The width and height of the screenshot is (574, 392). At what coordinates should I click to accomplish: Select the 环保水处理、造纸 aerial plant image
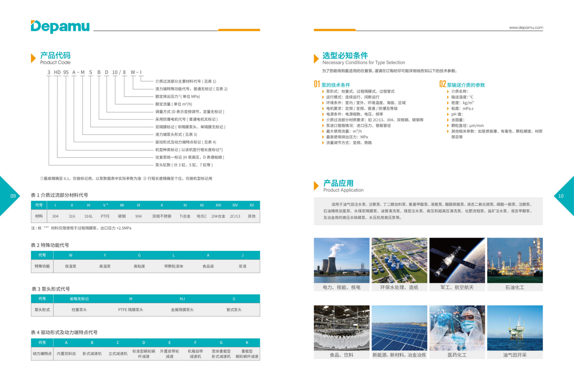pos(399,260)
